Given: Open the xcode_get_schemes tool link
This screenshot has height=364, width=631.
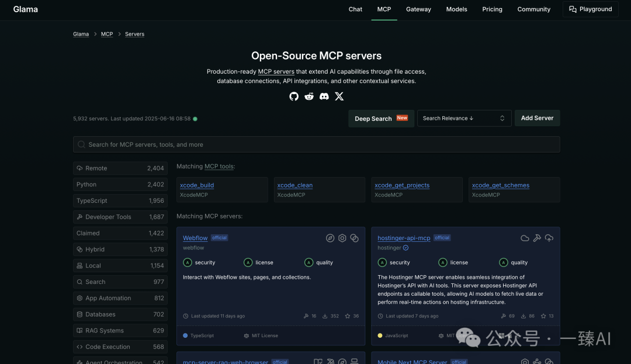Looking at the screenshot, I should coord(500,185).
